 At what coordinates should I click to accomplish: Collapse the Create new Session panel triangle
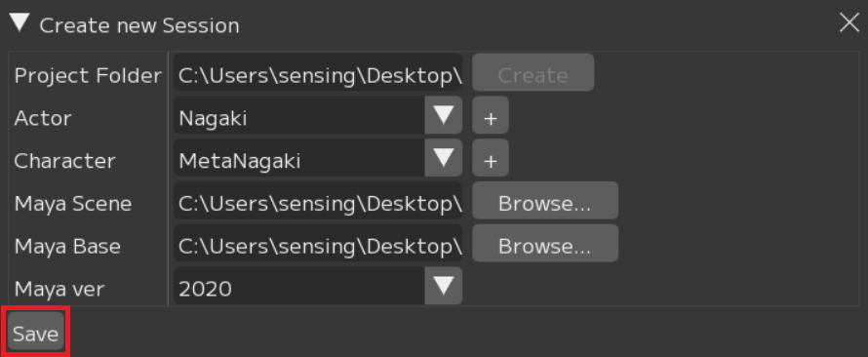(x=20, y=23)
